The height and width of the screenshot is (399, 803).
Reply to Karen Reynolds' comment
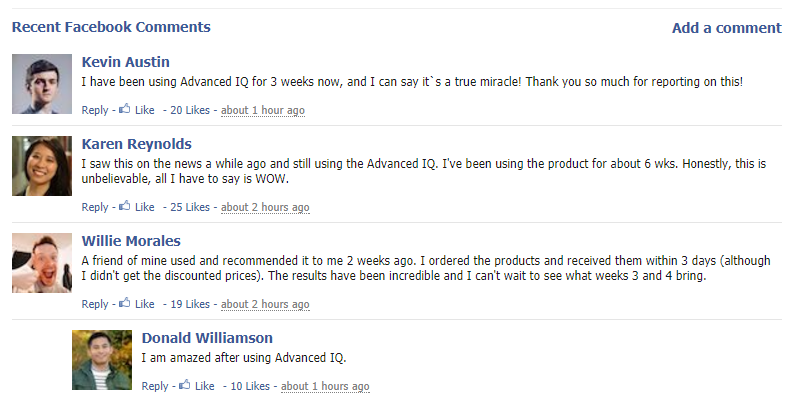(x=95, y=207)
